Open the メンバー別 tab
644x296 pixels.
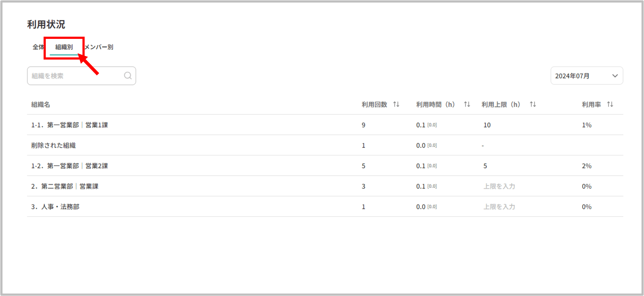(x=99, y=47)
